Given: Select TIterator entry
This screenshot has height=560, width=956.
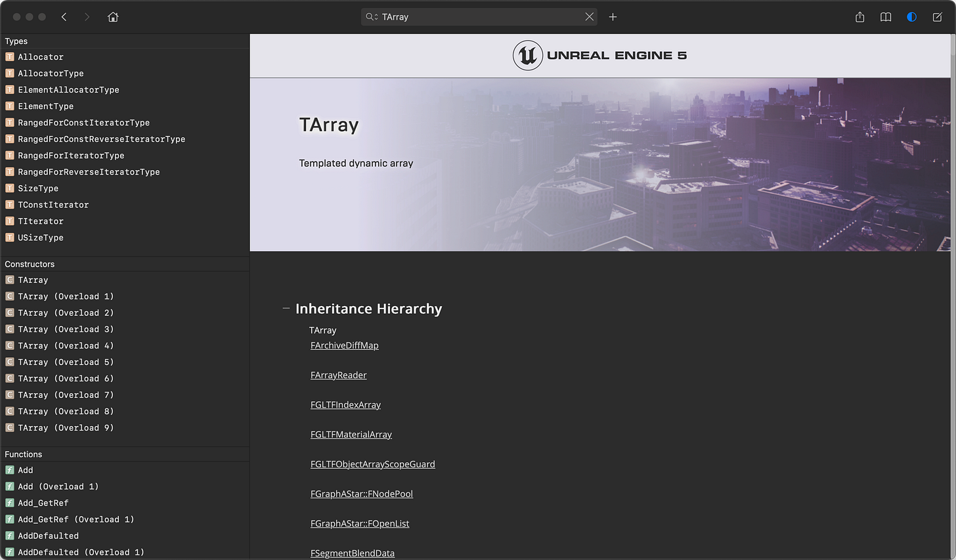Looking at the screenshot, I should 125,221.
